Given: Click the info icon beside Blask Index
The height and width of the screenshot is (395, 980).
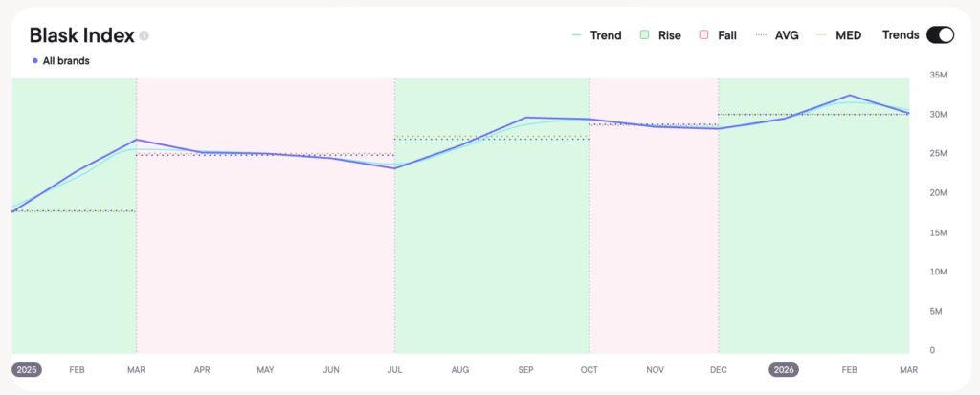Looking at the screenshot, I should (144, 36).
